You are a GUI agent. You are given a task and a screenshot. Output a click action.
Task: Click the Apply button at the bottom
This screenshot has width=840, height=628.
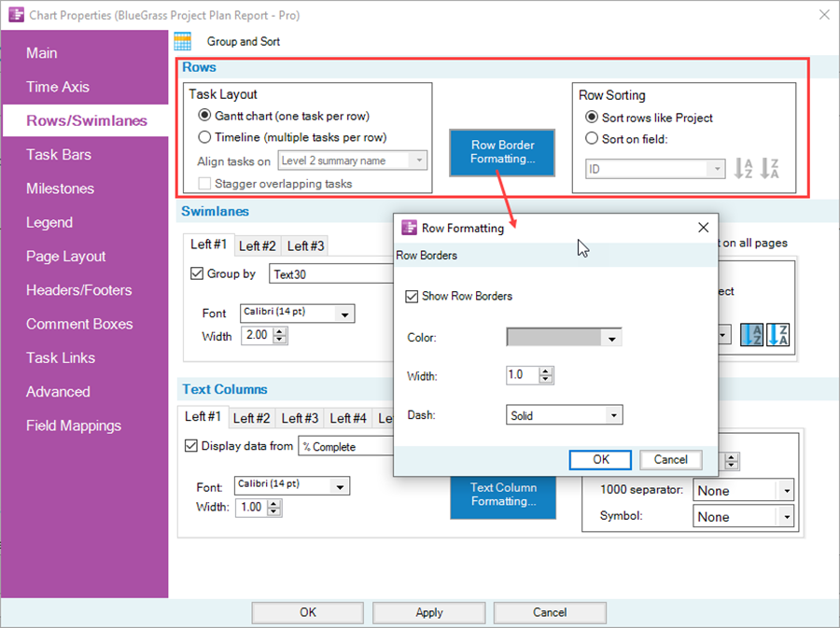(x=428, y=612)
